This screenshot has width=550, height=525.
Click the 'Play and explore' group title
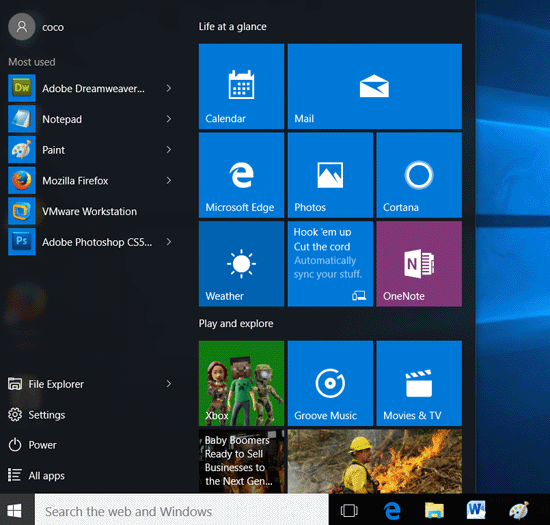(x=236, y=323)
